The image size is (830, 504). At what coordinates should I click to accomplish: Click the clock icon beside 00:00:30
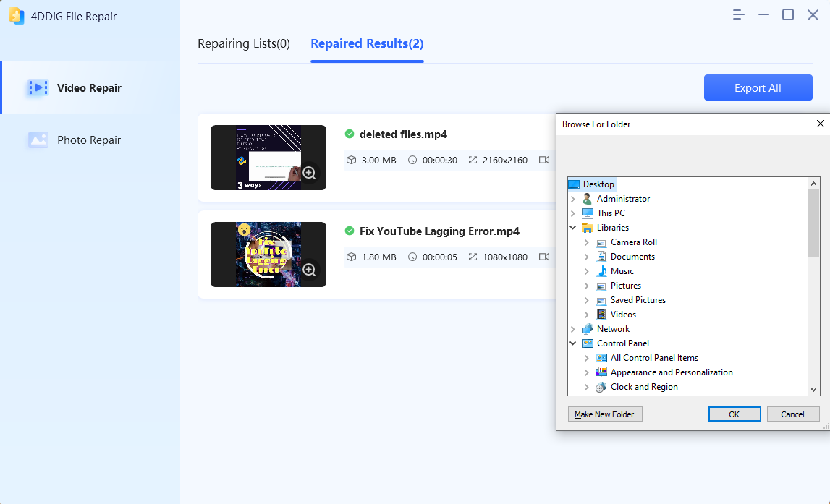click(x=412, y=160)
